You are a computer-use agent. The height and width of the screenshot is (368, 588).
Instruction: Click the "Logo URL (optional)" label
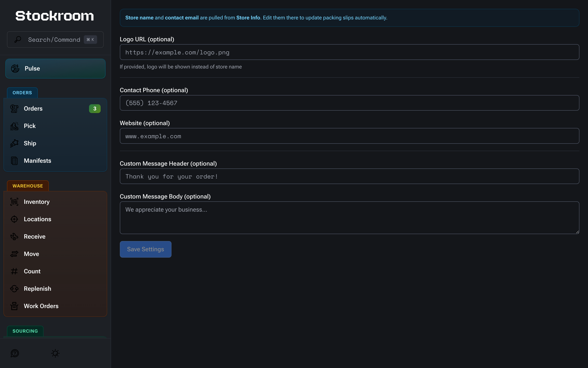pos(147,39)
